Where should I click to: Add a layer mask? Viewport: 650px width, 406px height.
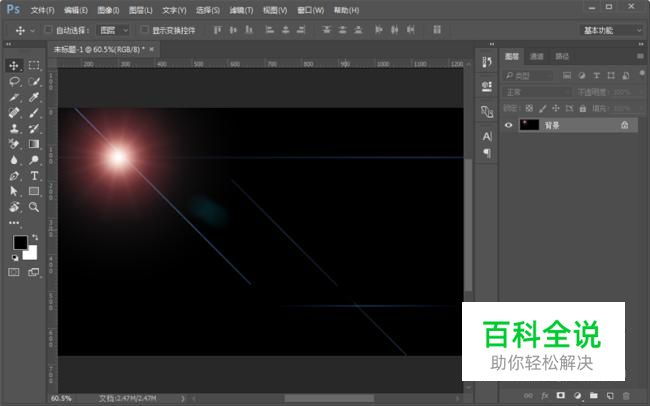click(561, 396)
